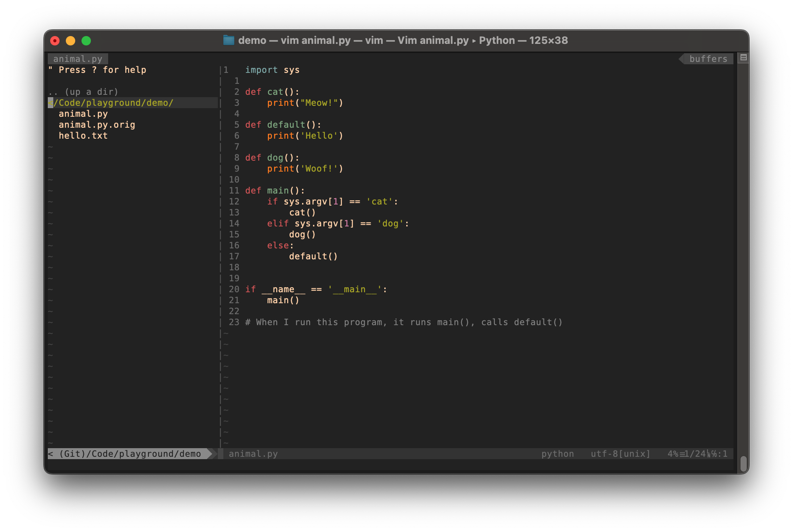Screen dimensions: 793x532
Task: Open animal.py.orig in the file tree
Action: pos(97,125)
